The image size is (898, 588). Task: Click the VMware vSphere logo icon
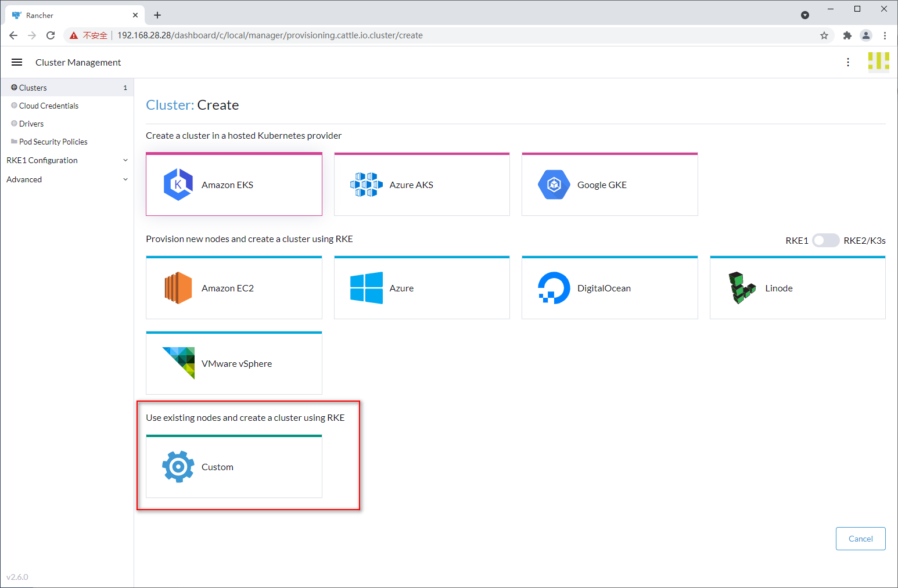pos(178,363)
